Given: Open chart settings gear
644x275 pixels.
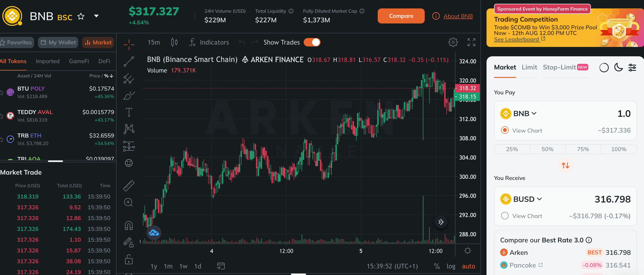Looking at the screenshot, I should [453, 42].
